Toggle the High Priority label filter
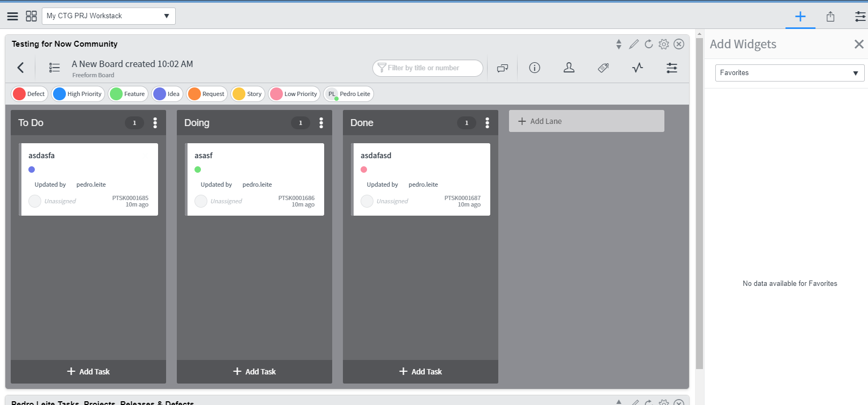Screen dimensions: 868x405 click(78, 94)
